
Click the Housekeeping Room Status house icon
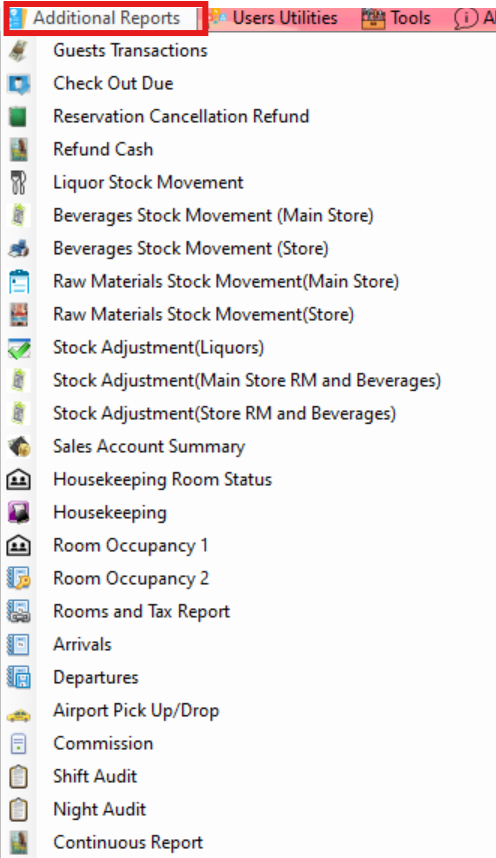click(x=19, y=480)
